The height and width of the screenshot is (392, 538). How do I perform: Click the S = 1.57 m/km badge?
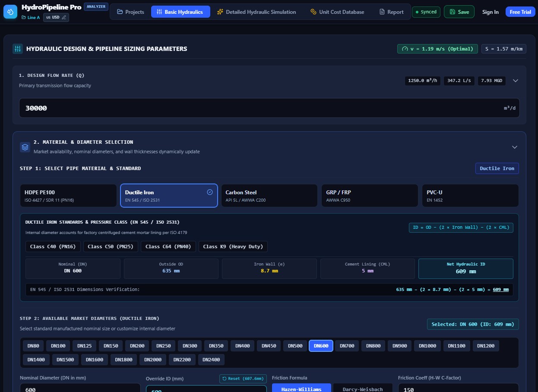504,49
